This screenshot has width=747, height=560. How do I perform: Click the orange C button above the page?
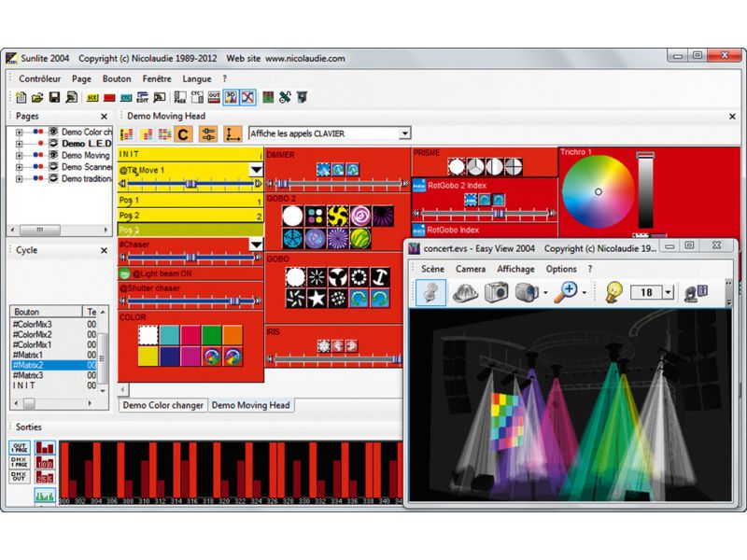tap(183, 134)
